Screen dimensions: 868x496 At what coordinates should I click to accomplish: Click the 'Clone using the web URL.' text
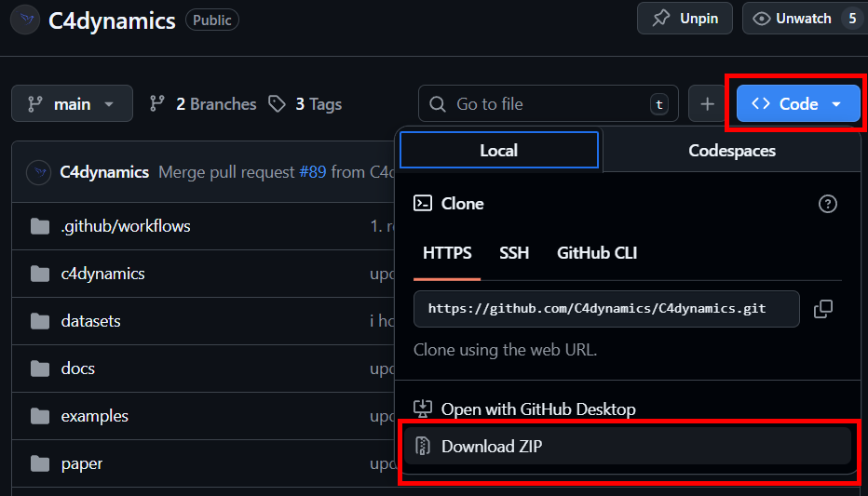(x=506, y=350)
